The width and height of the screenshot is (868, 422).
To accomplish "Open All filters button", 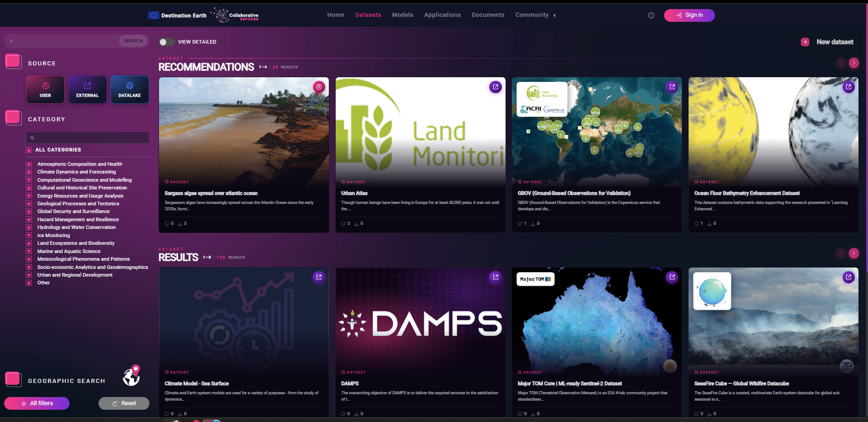I will [x=37, y=403].
